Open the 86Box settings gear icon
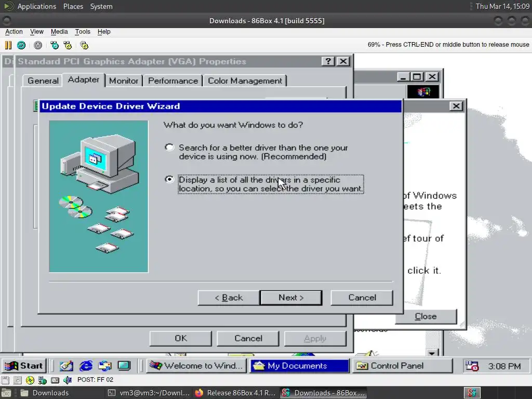This screenshot has width=532, height=399. point(84,45)
